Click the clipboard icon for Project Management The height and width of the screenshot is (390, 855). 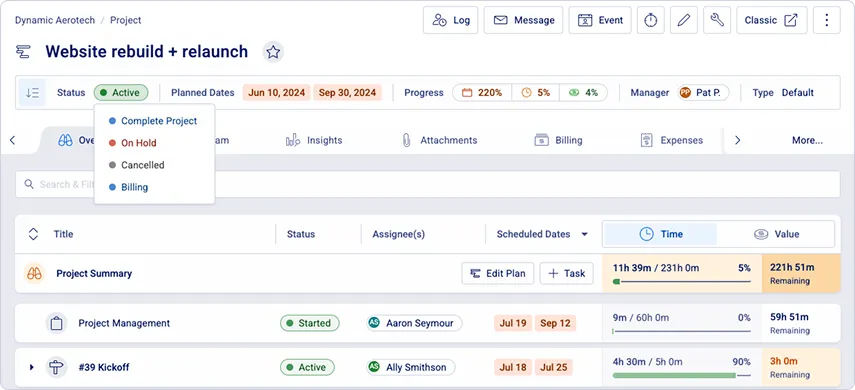point(56,323)
